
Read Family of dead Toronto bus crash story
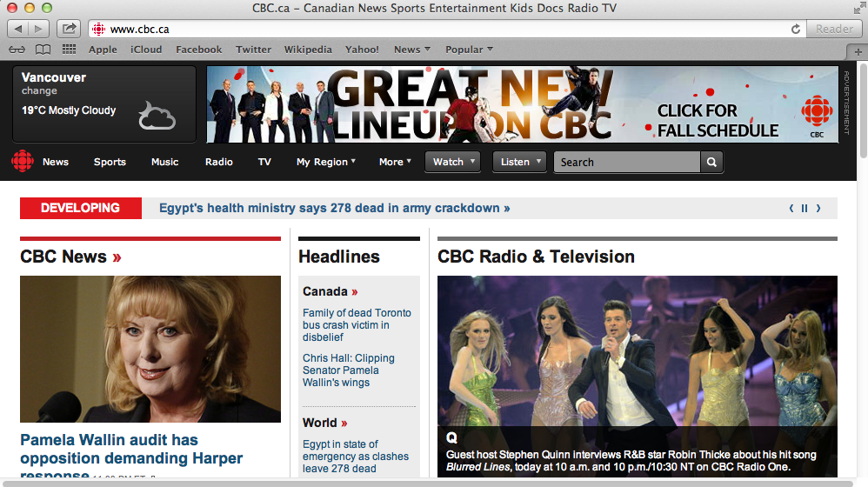[x=357, y=325]
